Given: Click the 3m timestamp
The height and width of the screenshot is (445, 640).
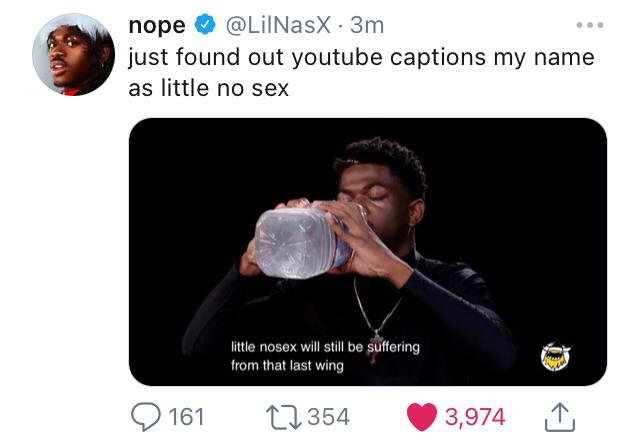Looking at the screenshot, I should [x=367, y=24].
